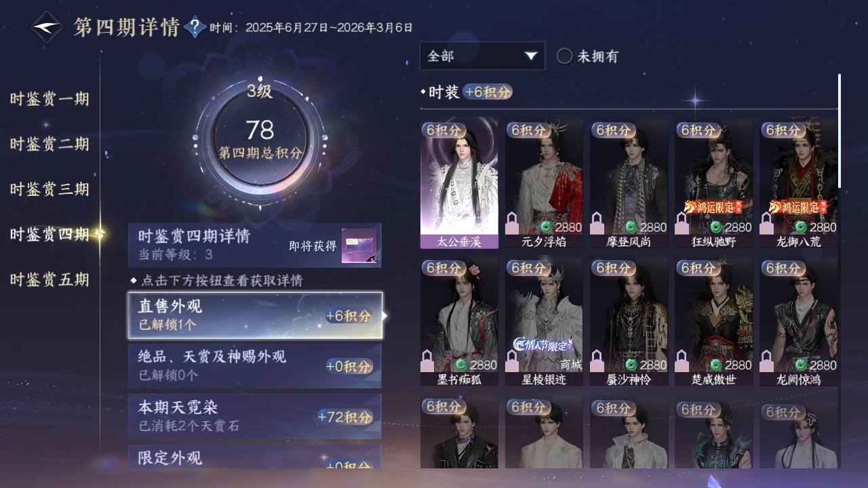Open the 全部 filter dropdown
The width and height of the screenshot is (868, 488).
[x=482, y=56]
